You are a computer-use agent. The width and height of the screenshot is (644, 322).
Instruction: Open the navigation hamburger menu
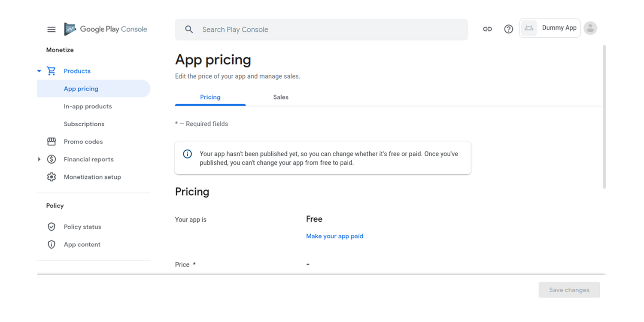(x=51, y=29)
